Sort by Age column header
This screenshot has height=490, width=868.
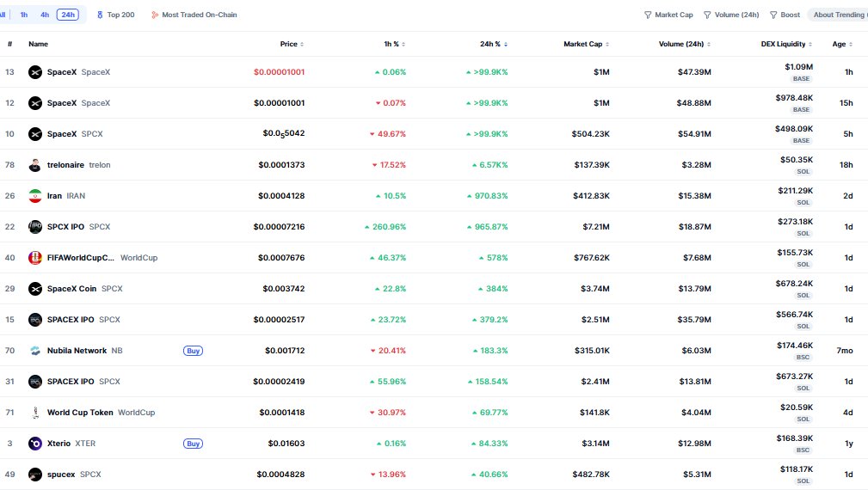coord(842,44)
